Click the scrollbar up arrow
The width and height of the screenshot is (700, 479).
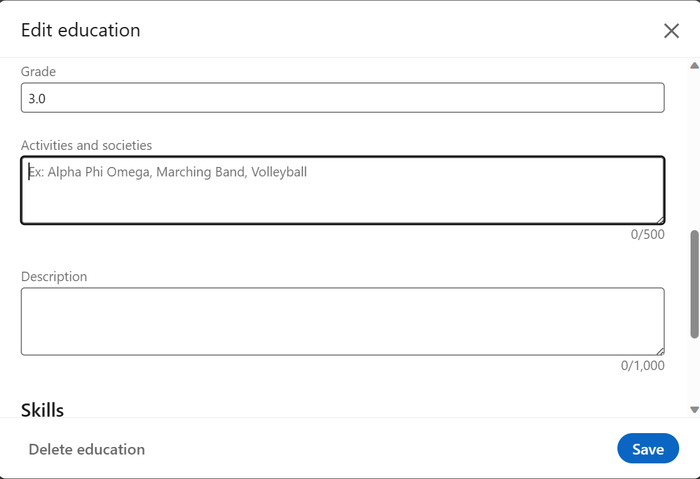[694, 66]
